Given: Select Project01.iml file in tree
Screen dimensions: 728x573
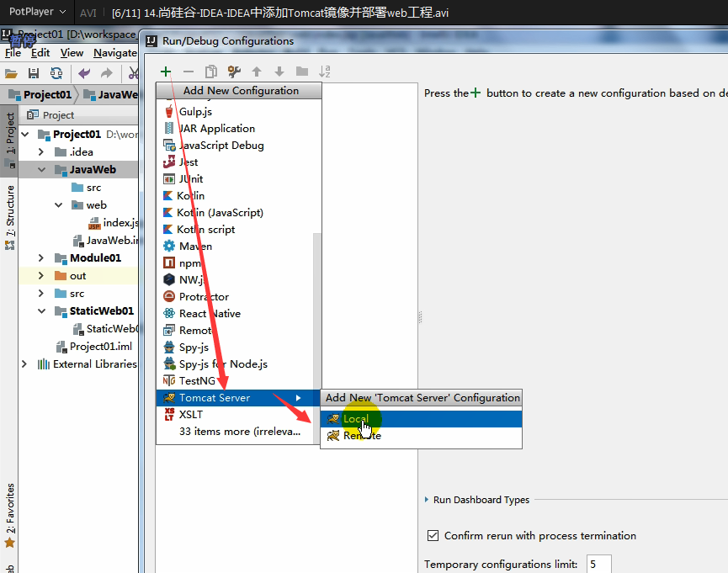Looking at the screenshot, I should click(94, 347).
